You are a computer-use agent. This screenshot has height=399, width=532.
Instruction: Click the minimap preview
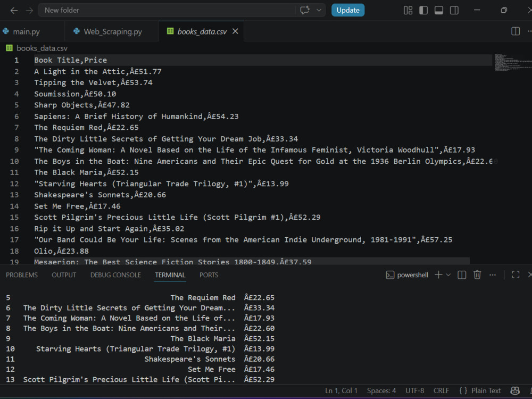pos(512,62)
